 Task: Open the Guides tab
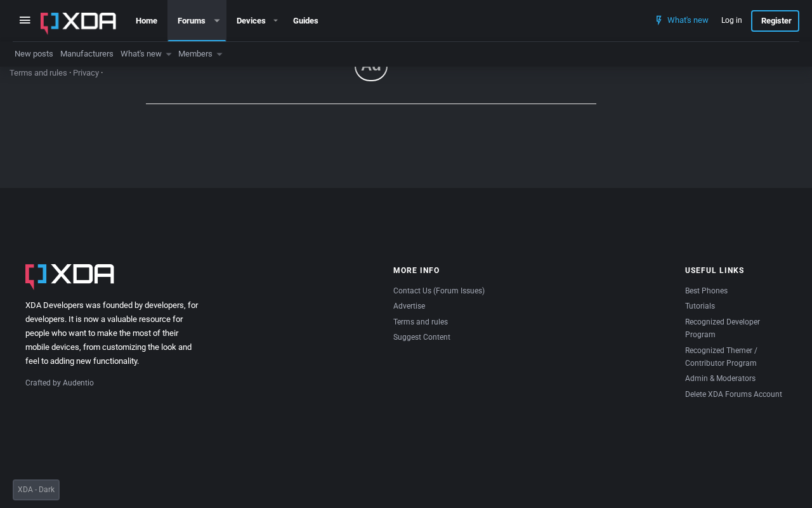[x=306, y=21]
